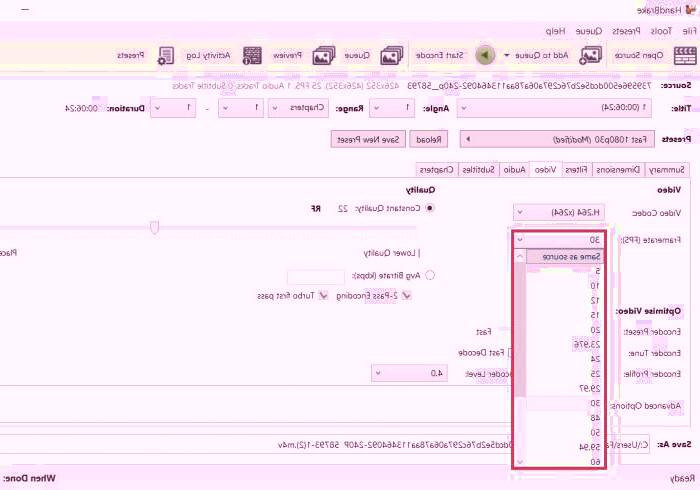Image resolution: width=700 pixels, height=490 pixels.
Task: Switch to the Subtitles tab
Action: 478,170
